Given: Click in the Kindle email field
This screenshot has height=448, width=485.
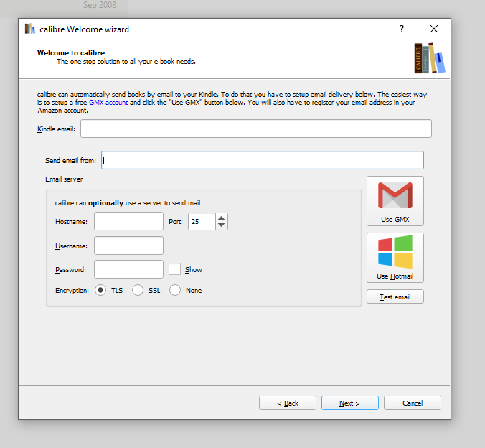Looking at the screenshot, I should pyautogui.click(x=255, y=129).
